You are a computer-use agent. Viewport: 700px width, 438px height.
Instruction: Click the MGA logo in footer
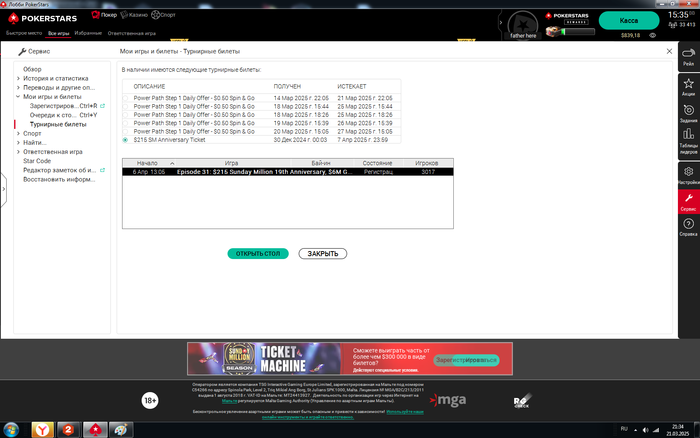(x=448, y=400)
